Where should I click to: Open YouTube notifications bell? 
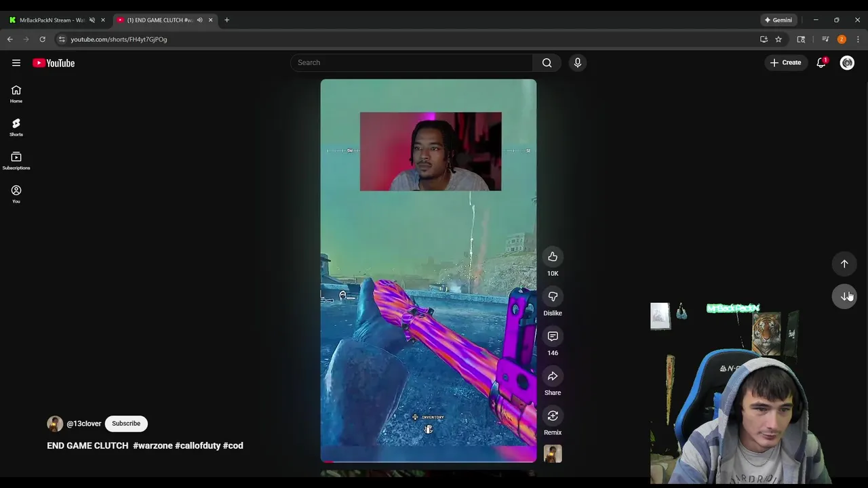tap(821, 62)
